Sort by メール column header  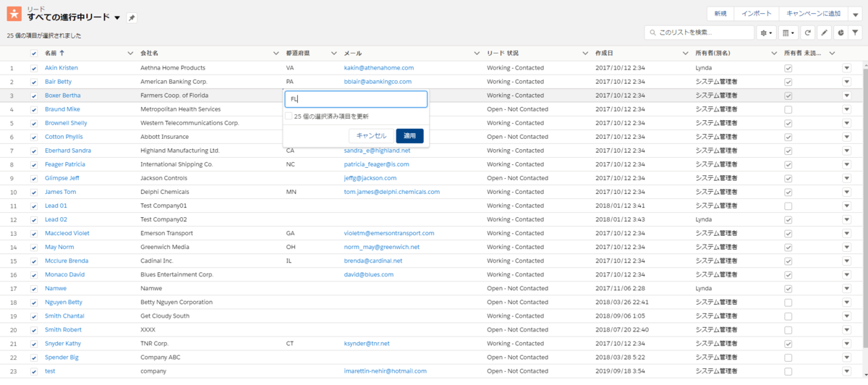pos(353,54)
